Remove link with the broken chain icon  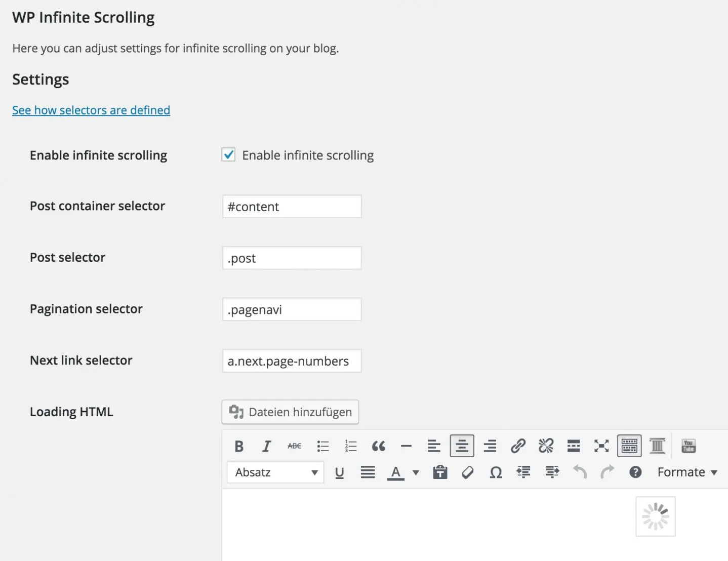click(546, 446)
